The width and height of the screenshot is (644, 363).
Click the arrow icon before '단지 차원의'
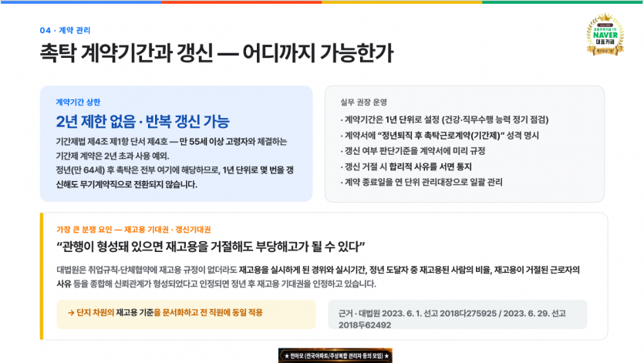pos(71,313)
